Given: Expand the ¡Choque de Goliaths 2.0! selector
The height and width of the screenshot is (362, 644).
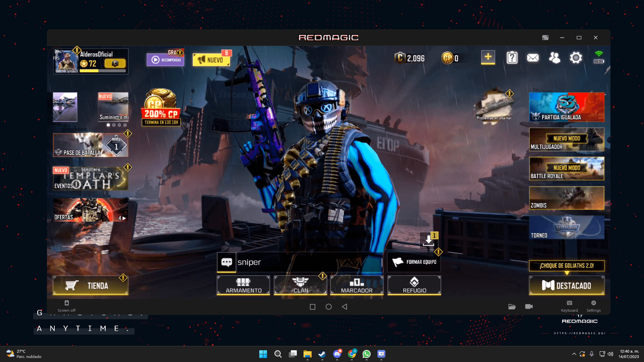Looking at the screenshot, I should 567,266.
